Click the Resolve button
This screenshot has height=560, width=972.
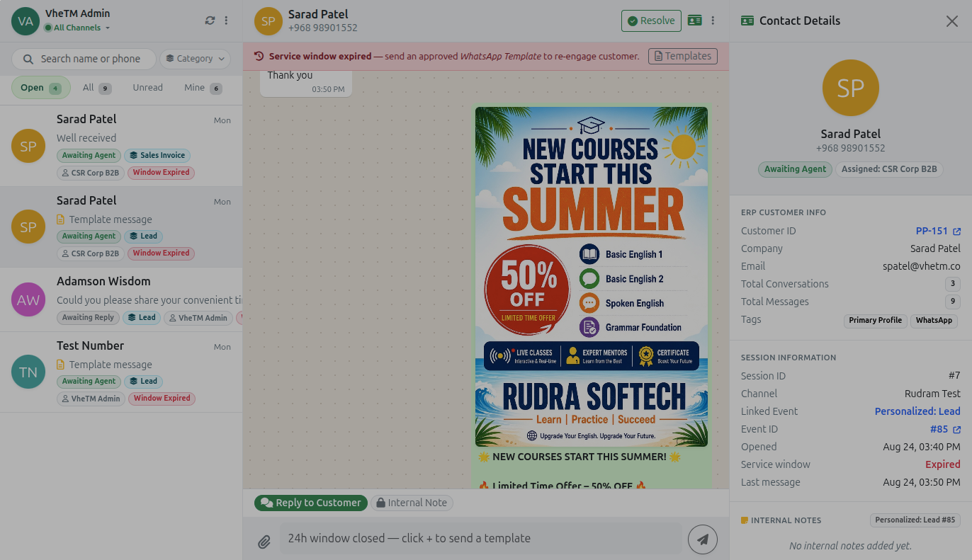[651, 21]
